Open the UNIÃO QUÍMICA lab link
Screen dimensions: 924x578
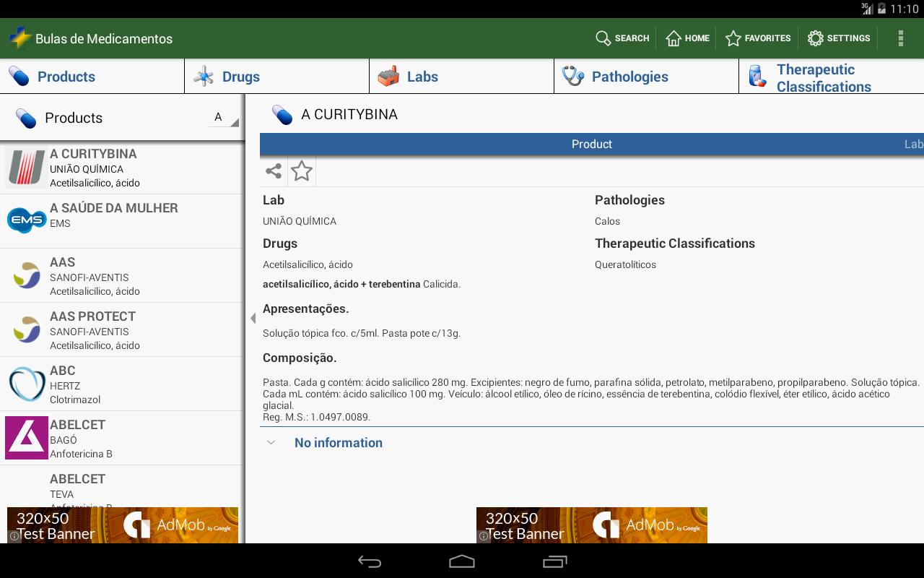[300, 221]
